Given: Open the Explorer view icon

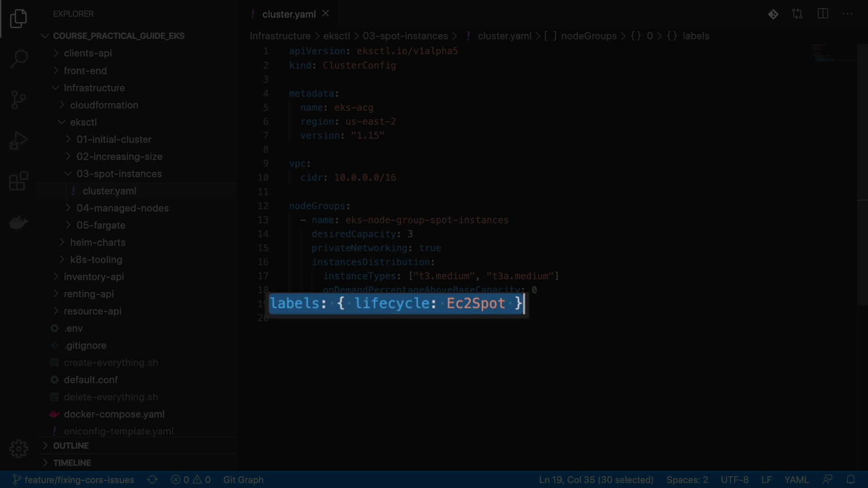Looking at the screenshot, I should 19,19.
